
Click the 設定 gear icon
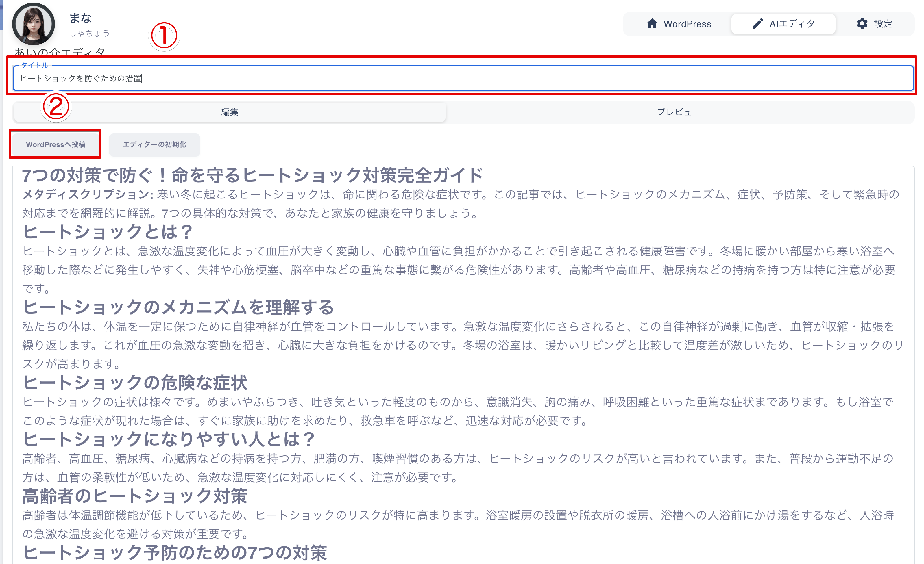862,24
